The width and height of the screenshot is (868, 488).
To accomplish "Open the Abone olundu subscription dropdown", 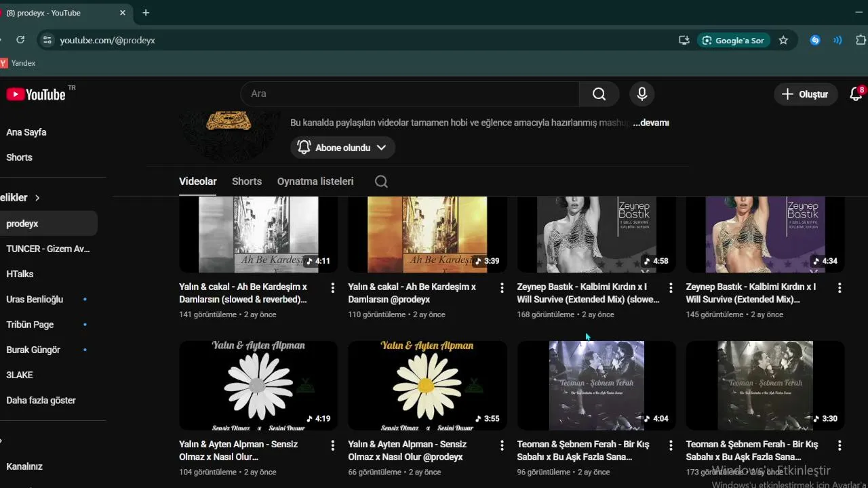I will click(342, 148).
